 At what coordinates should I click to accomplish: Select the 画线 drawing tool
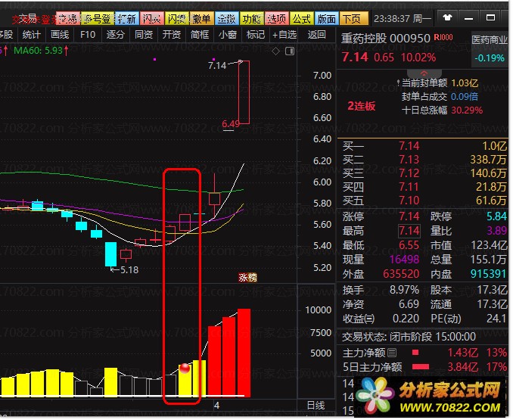[x=60, y=34]
